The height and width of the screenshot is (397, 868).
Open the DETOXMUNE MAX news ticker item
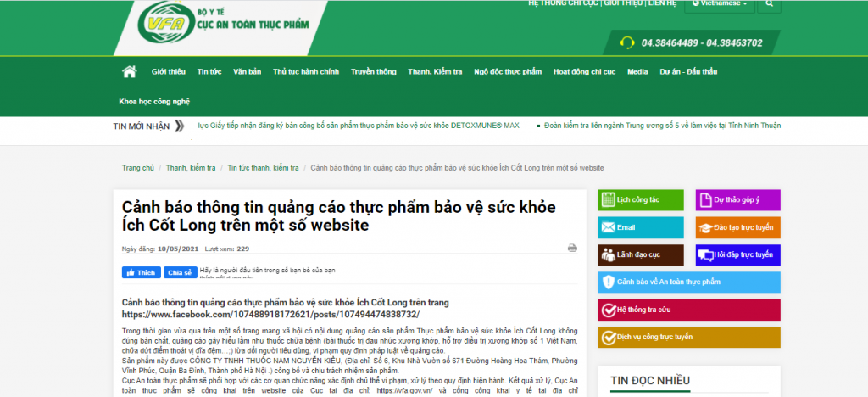359,126
